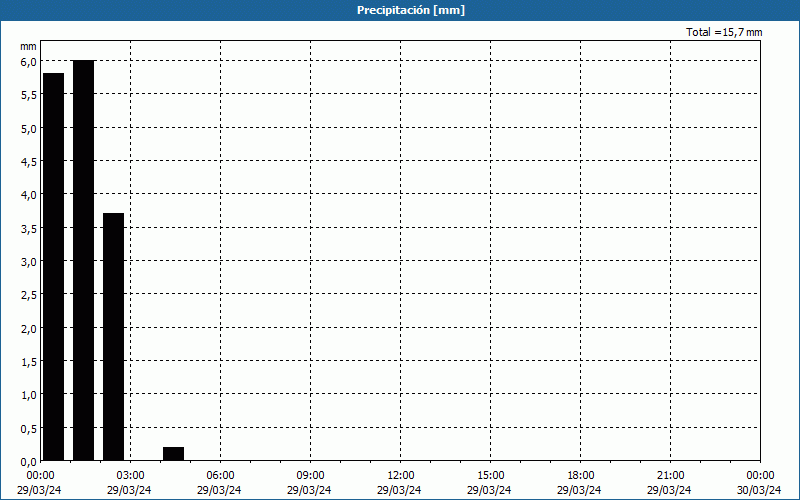Click the 5,5 y-axis value
The height and width of the screenshot is (500, 800).
click(29, 95)
